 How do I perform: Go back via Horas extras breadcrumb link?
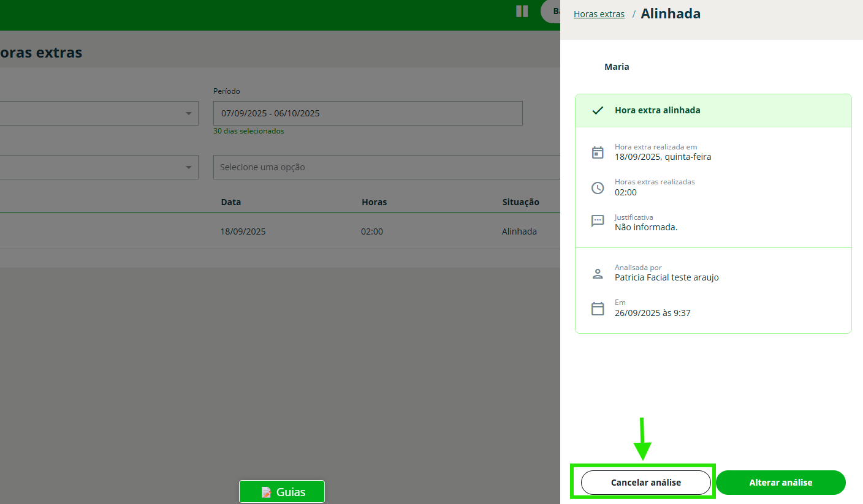coord(599,14)
